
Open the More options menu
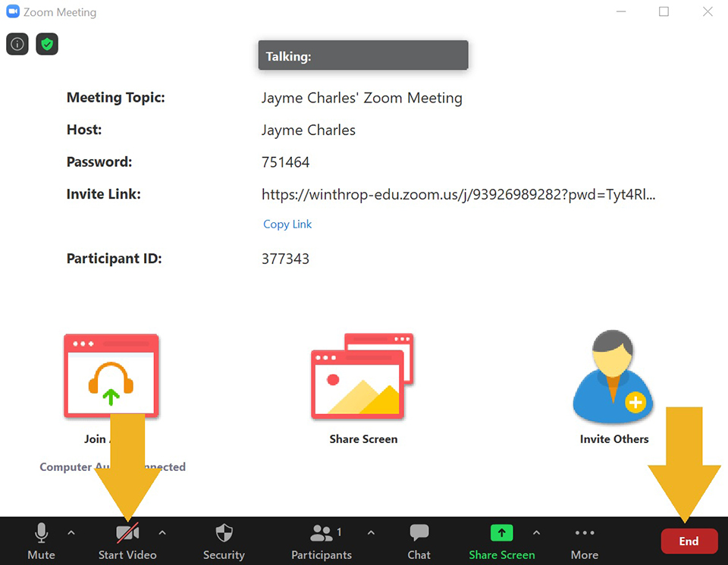[x=585, y=541]
